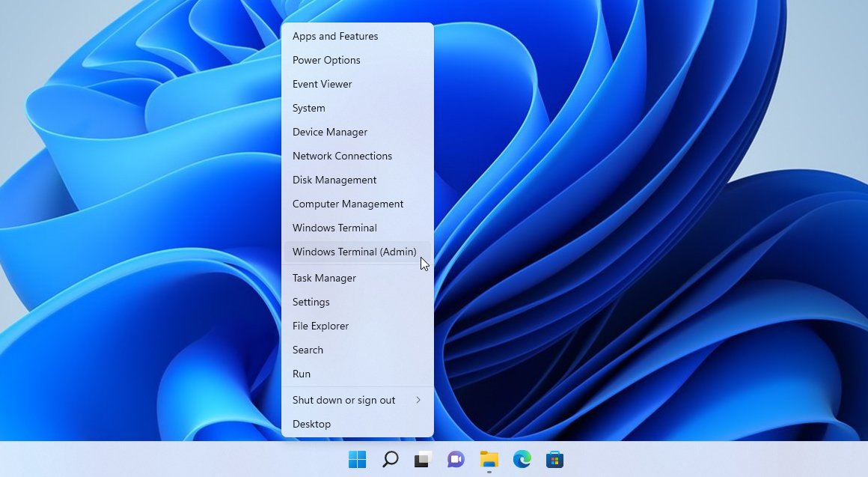Open Windows Terminal (non-admin)
The height and width of the screenshot is (477, 868).
pos(358,228)
